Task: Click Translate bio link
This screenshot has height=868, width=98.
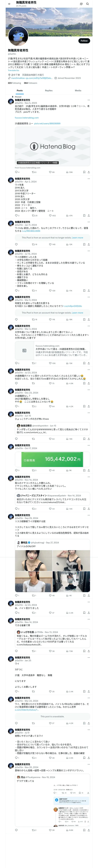Action: (x=14, y=70)
